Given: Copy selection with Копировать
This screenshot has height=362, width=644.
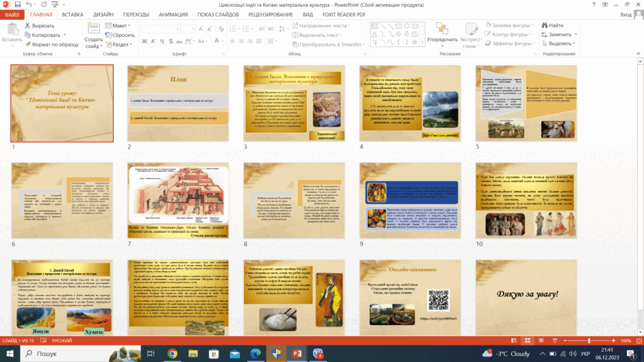Looking at the screenshot, I should point(42,35).
